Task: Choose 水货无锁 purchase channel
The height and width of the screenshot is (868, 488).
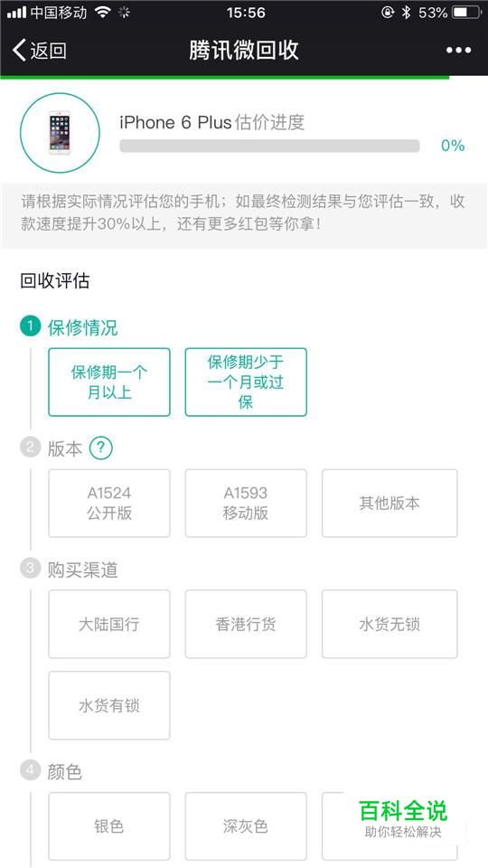Action: pos(389,624)
